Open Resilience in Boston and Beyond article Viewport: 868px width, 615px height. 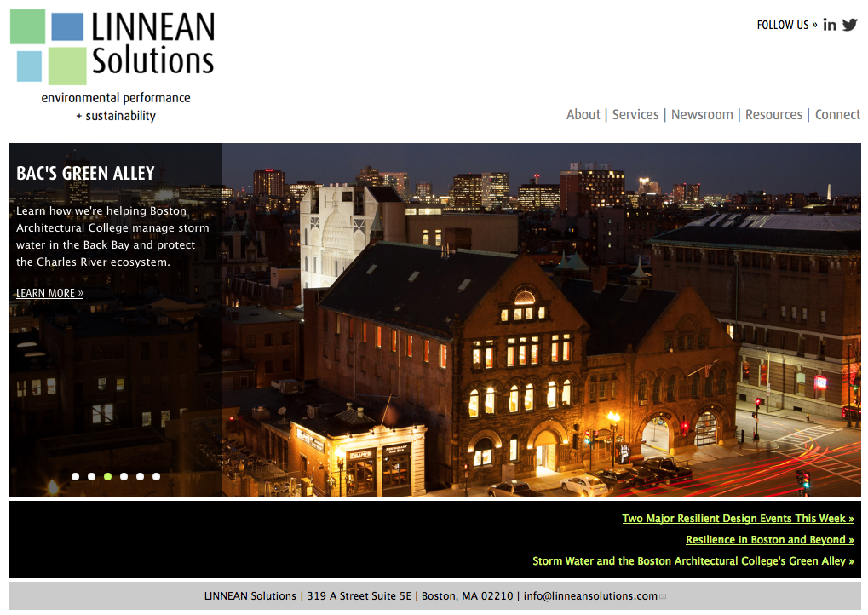pos(770,540)
